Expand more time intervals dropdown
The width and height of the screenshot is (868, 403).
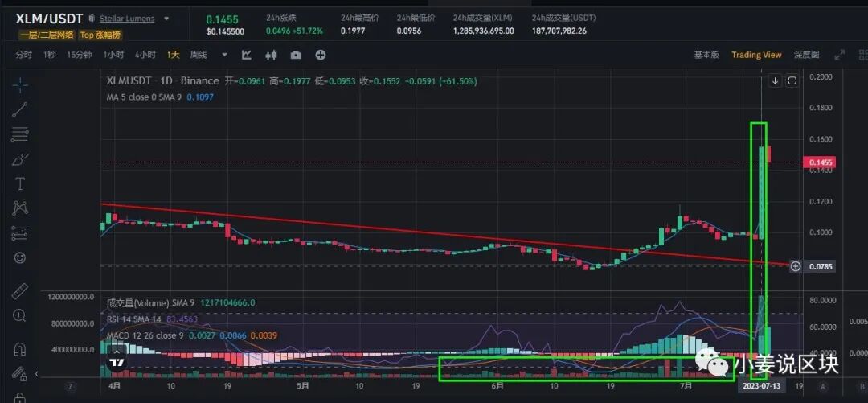pyautogui.click(x=224, y=55)
